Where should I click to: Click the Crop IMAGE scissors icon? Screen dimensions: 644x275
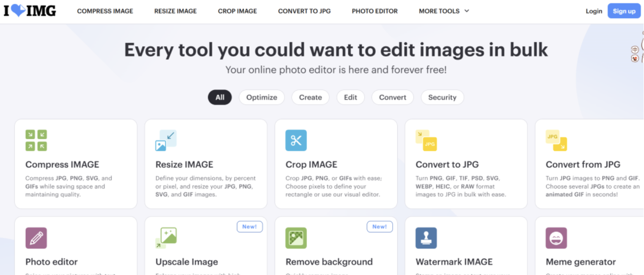pyautogui.click(x=296, y=140)
